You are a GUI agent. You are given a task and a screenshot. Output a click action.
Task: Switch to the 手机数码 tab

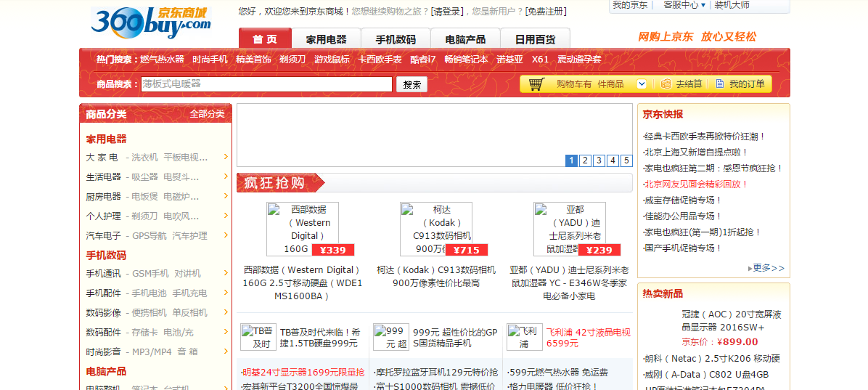(x=396, y=38)
